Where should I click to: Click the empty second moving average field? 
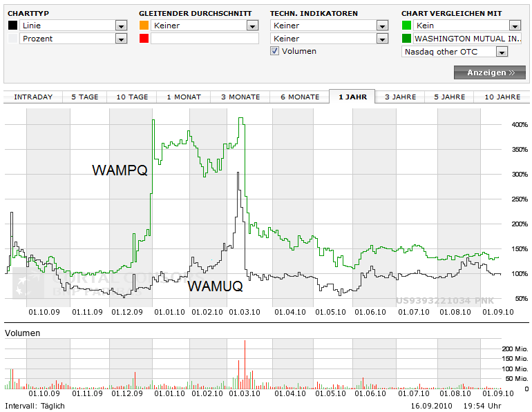tap(205, 39)
